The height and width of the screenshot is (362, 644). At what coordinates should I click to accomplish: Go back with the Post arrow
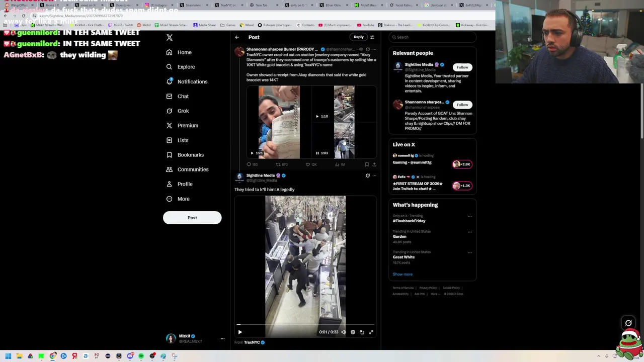pos(237,37)
